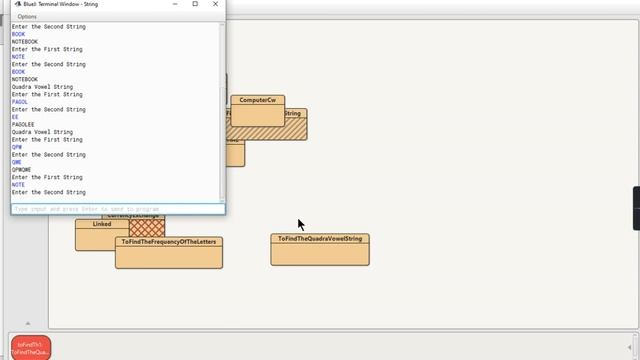Click the BlueJ icon in terminal title bar
Screen dimensions: 640x360
pyautogui.click(x=18, y=4)
